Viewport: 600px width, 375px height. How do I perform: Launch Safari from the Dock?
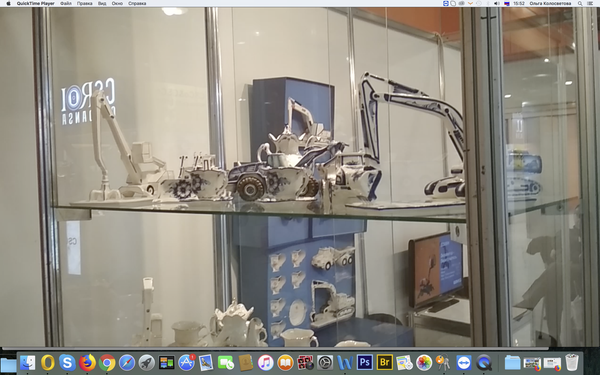coord(127,362)
